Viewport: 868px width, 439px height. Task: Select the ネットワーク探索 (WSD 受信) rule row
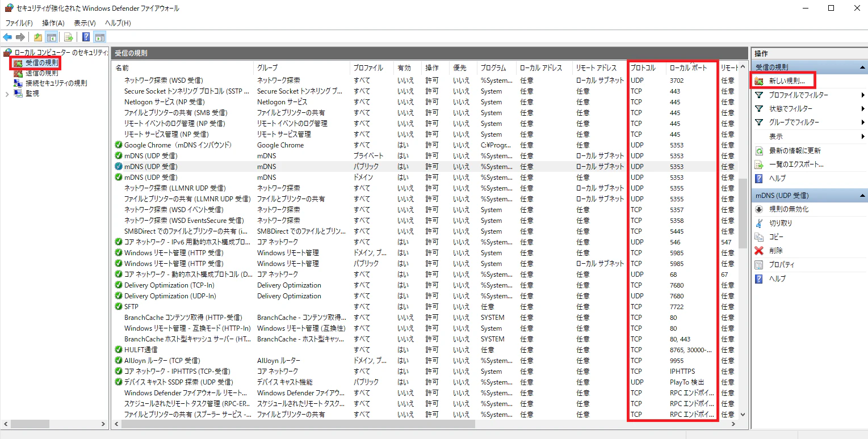click(426, 81)
